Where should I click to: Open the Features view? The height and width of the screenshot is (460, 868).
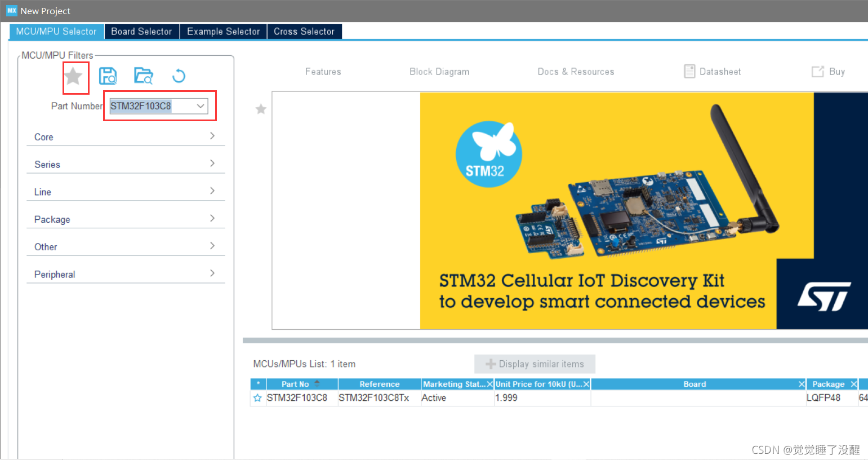[x=323, y=72]
